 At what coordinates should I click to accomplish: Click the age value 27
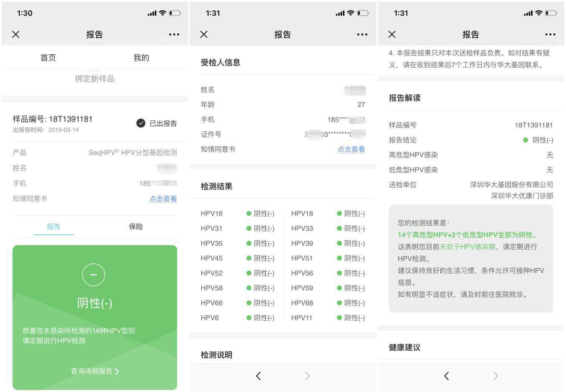point(361,104)
